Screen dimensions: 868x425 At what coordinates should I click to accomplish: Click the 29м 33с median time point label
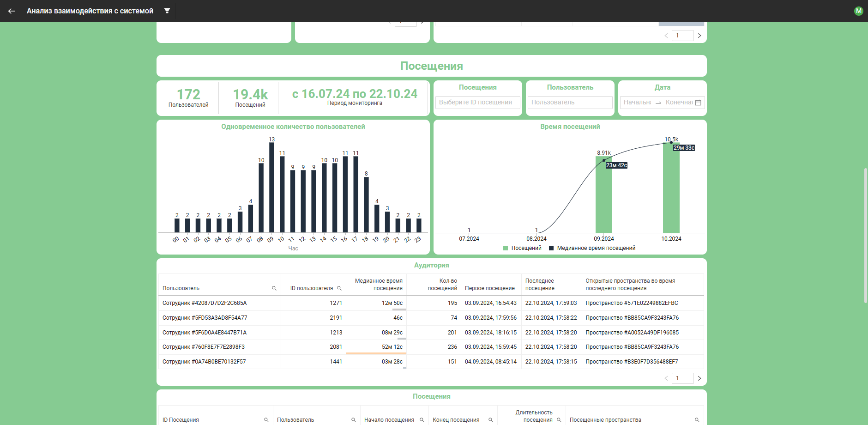tap(684, 148)
